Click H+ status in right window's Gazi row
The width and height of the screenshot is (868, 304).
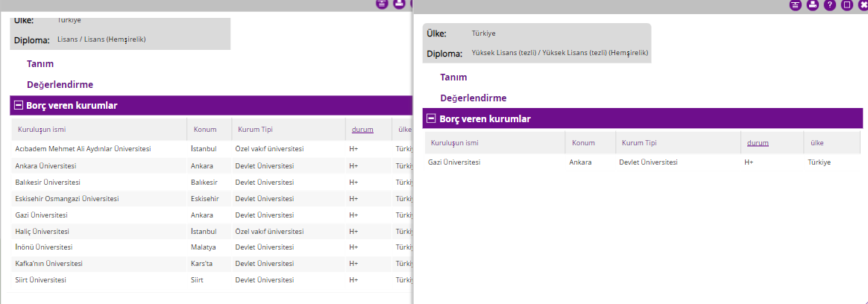(749, 162)
